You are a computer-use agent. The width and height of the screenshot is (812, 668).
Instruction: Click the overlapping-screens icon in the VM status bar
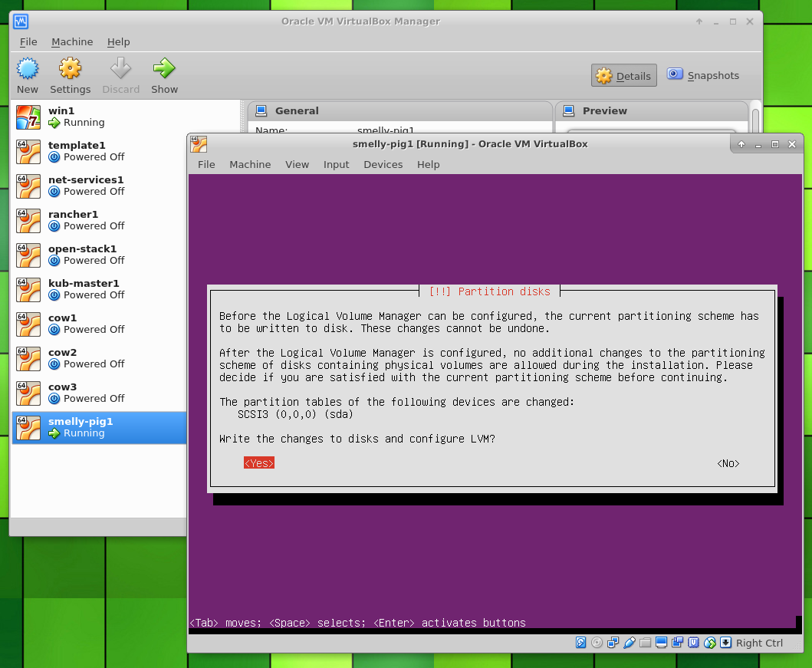click(677, 643)
